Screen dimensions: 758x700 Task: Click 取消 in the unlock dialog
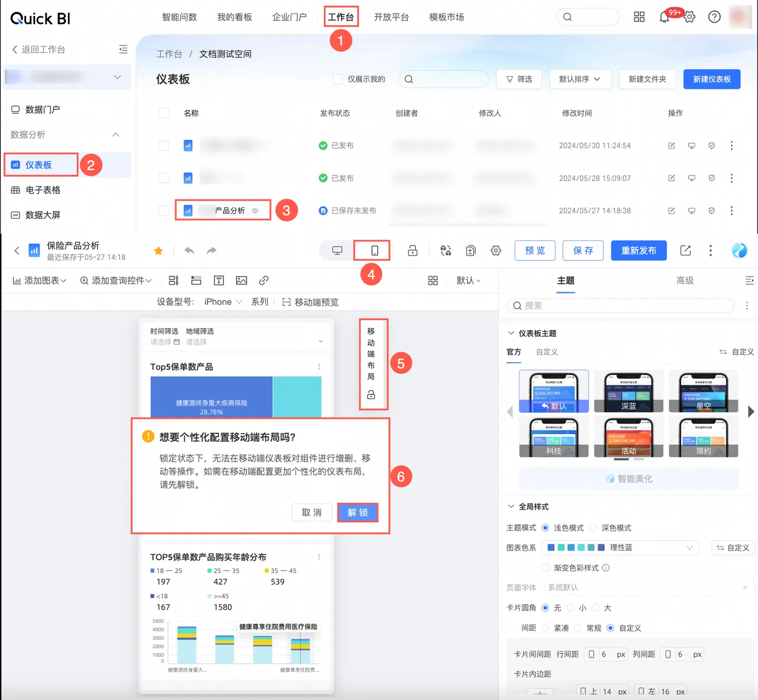pyautogui.click(x=312, y=513)
